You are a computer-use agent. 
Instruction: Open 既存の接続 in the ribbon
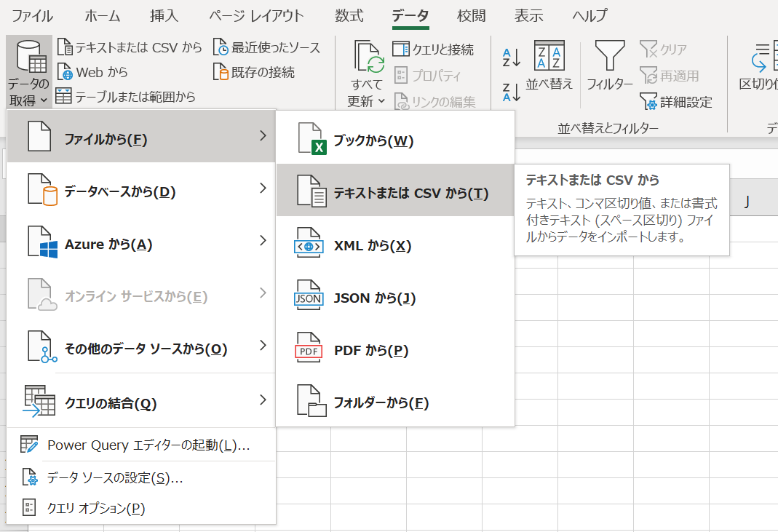click(x=254, y=72)
